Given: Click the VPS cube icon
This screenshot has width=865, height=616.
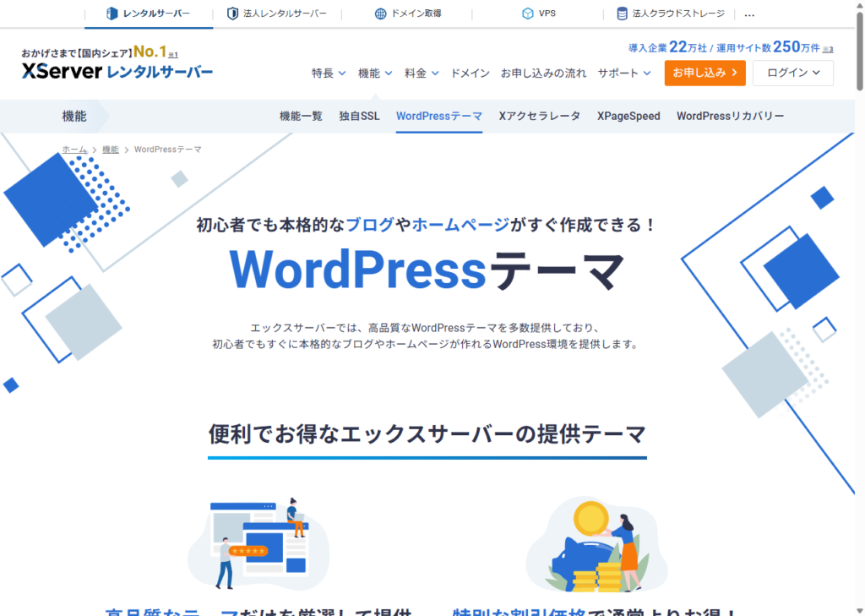Looking at the screenshot, I should 528,14.
